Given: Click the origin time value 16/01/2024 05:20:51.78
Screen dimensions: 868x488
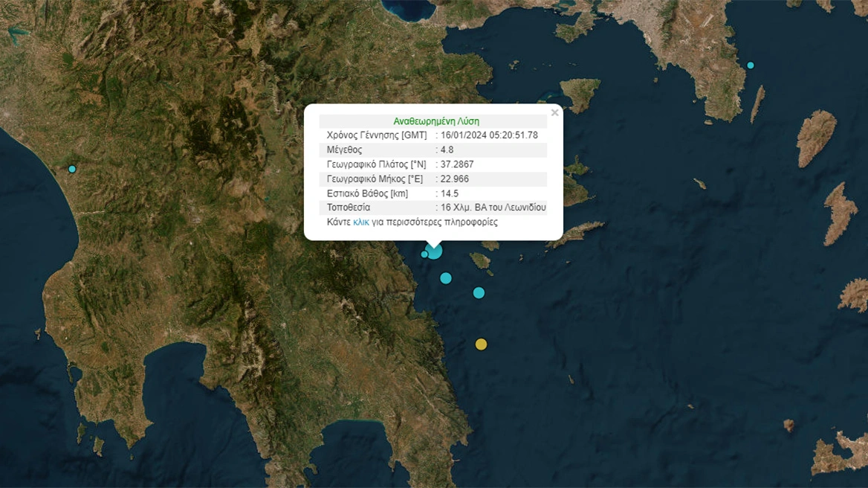Looking at the screenshot, I should click(489, 135).
